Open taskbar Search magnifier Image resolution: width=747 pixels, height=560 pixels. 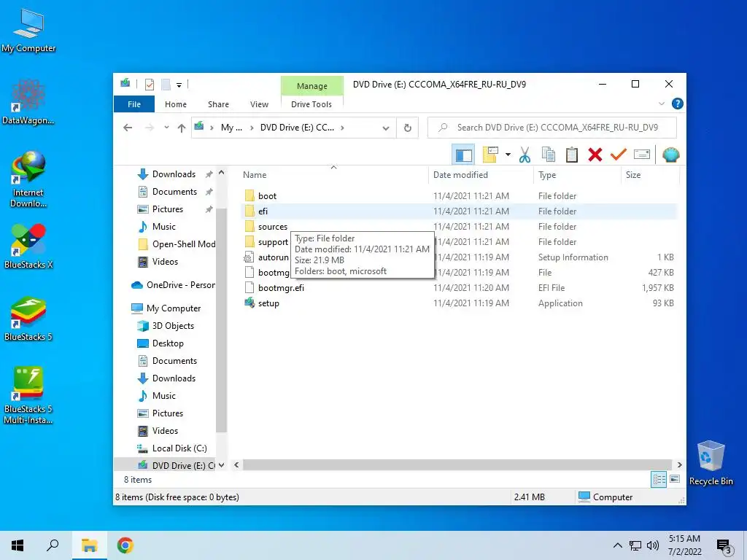click(53, 545)
